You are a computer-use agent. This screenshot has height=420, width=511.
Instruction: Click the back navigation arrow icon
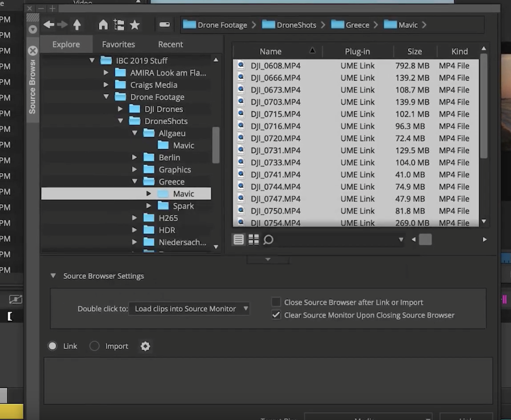[x=49, y=25]
